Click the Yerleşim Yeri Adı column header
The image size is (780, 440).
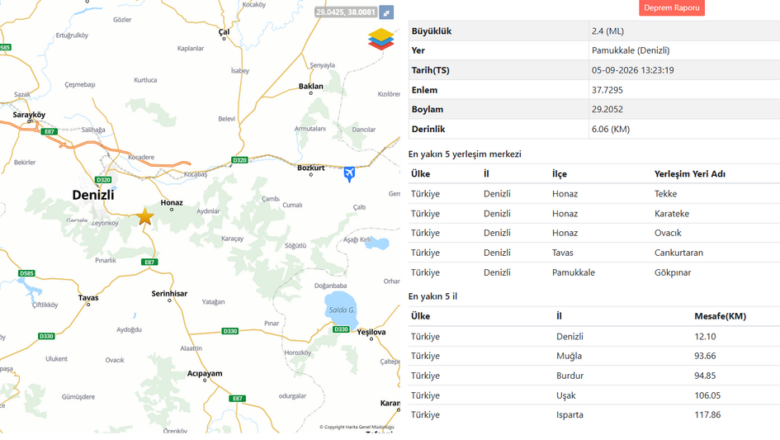689,174
